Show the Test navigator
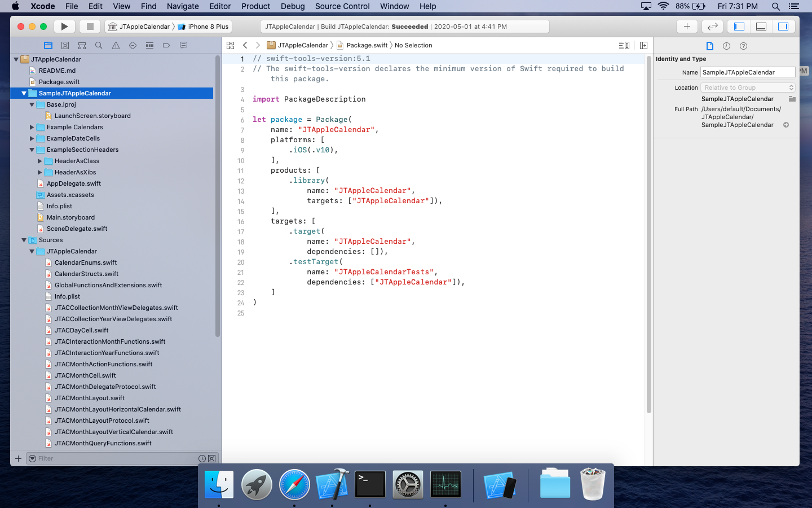Screen dimensions: 812x508 [x=133, y=46]
